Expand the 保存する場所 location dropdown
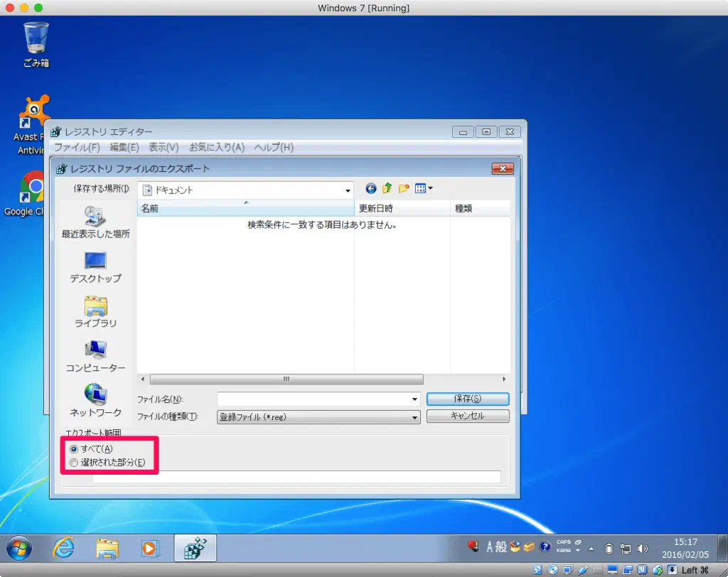The width and height of the screenshot is (728, 577). (x=348, y=190)
